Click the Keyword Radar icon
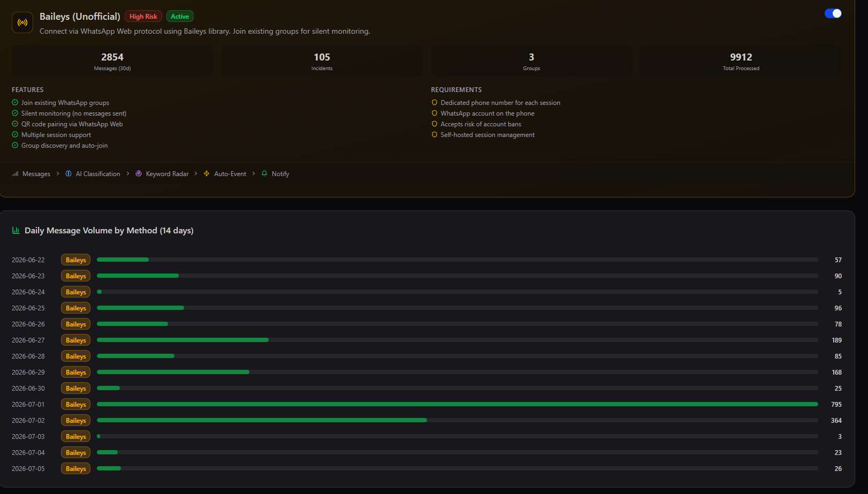Image resolution: width=868 pixels, height=494 pixels. click(139, 173)
